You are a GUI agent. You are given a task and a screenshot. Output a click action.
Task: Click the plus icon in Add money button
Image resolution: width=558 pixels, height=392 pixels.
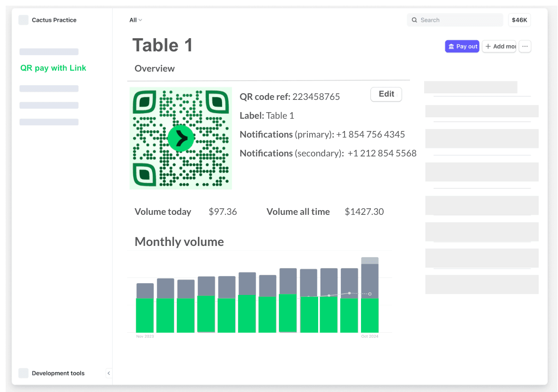(488, 46)
